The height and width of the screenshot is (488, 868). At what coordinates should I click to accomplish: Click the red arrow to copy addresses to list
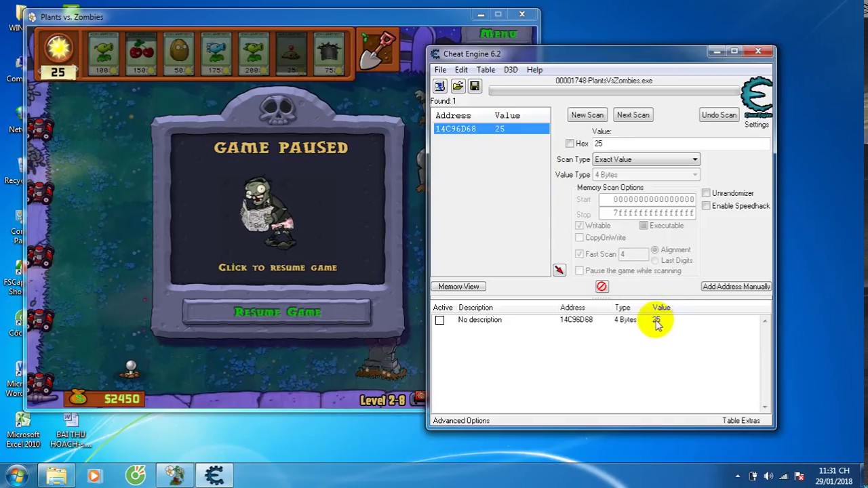559,270
